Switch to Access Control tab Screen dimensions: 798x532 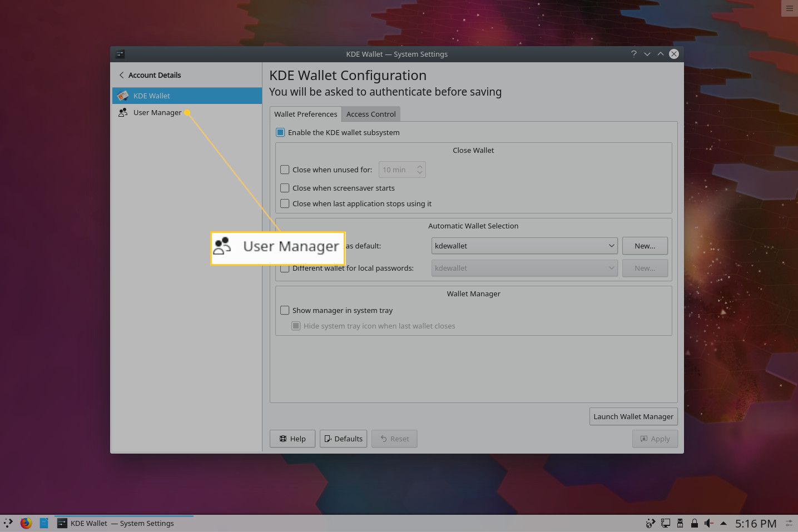pyautogui.click(x=371, y=114)
